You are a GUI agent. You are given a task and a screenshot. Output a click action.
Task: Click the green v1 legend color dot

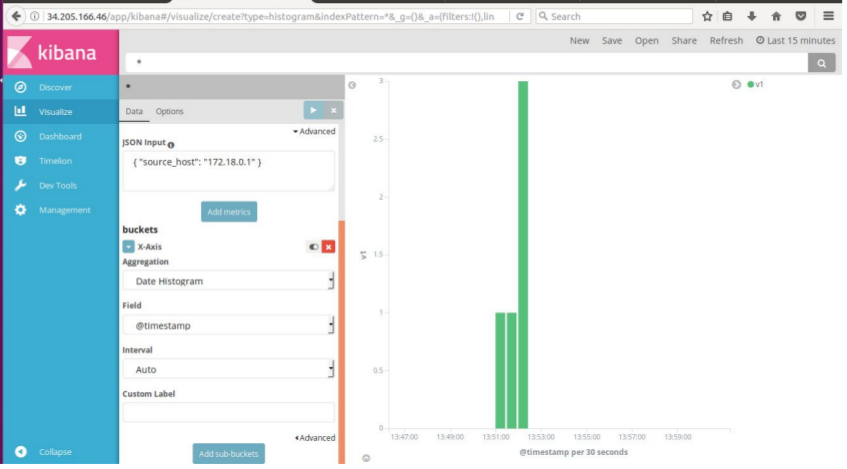click(751, 85)
